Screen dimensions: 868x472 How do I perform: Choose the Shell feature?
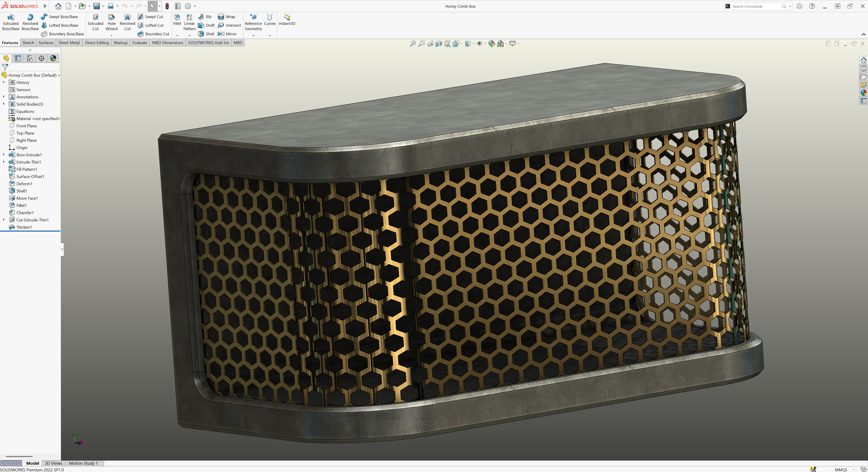click(x=206, y=34)
